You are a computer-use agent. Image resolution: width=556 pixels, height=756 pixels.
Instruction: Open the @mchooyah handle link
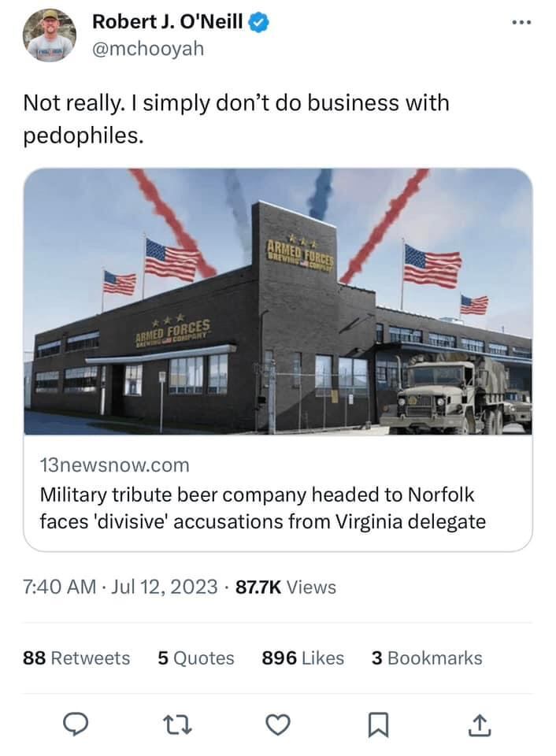pyautogui.click(x=148, y=49)
